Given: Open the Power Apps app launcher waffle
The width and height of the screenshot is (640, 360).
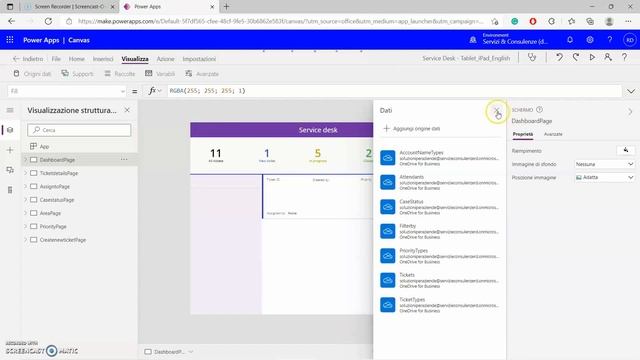Looking at the screenshot, I should pyautogui.click(x=10, y=40).
